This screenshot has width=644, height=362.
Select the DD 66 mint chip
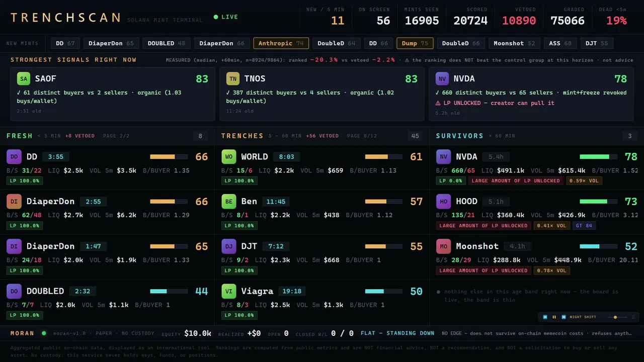[379, 43]
